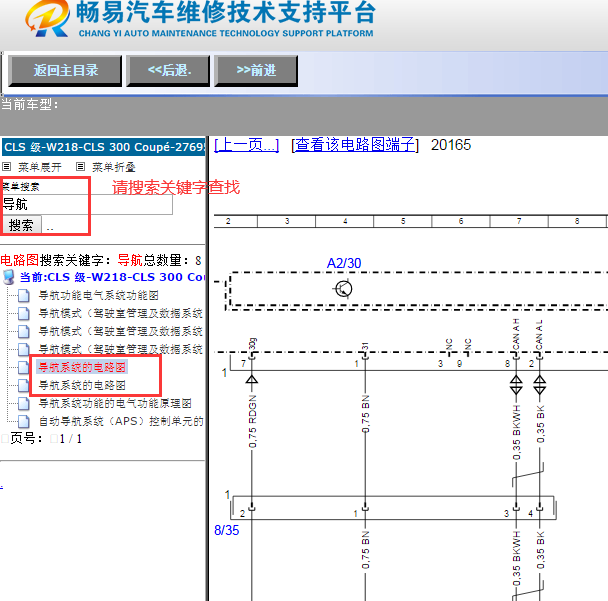This screenshot has height=601, width=608.
Task: Open the [上一页...] previous page link
Action: coord(246,145)
